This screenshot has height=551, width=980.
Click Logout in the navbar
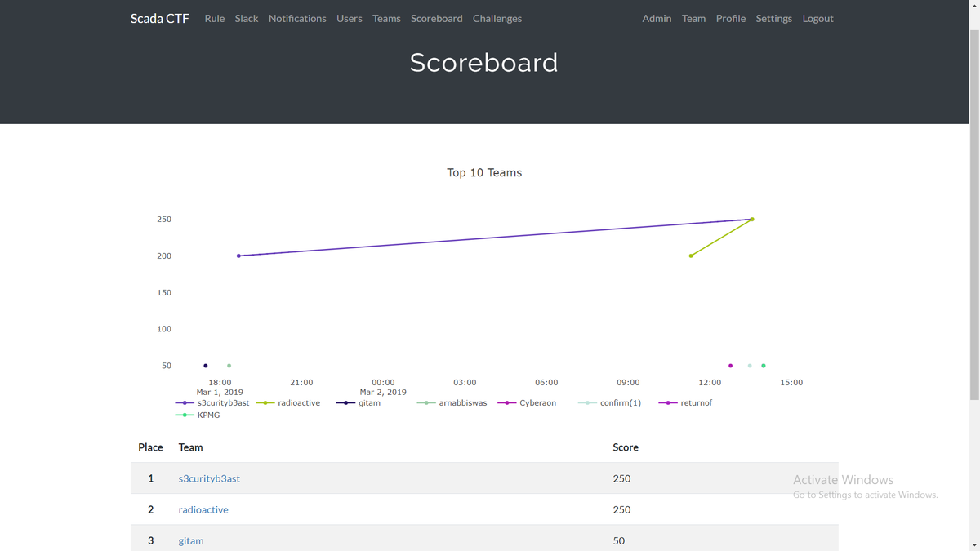tap(817, 18)
